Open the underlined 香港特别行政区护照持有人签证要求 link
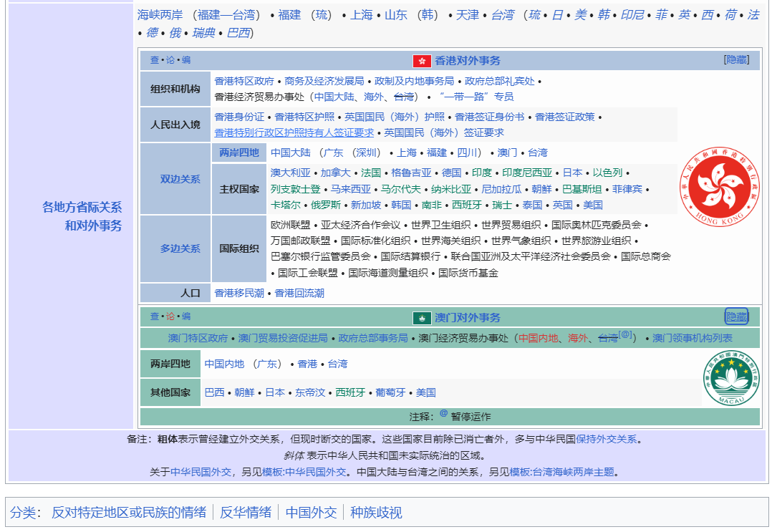Viewport: 772px width, 532px height. tap(294, 133)
